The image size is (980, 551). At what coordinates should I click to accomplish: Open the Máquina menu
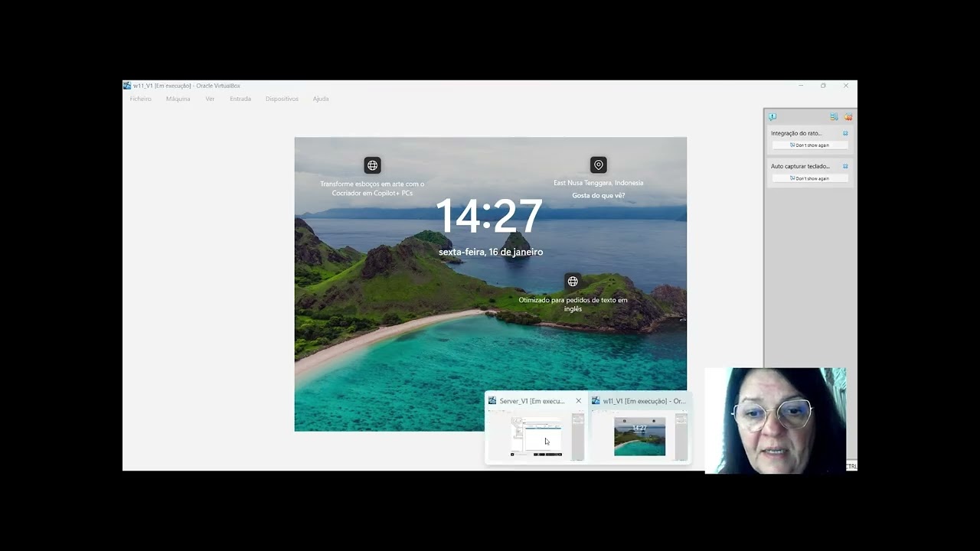(178, 99)
